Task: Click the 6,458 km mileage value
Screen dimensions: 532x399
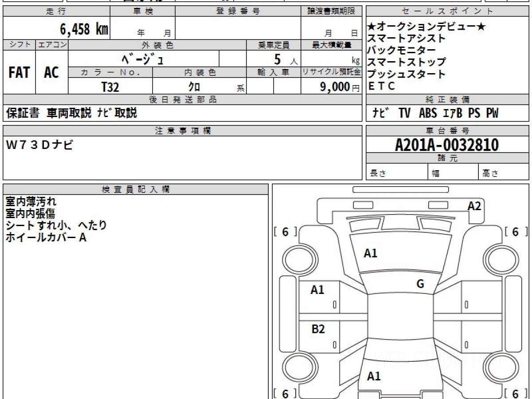Action: point(84,29)
